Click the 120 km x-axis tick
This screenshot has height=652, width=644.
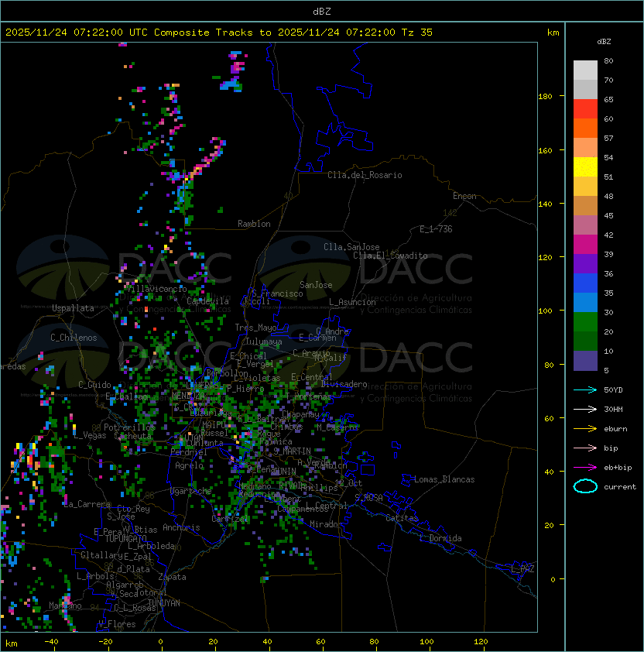480,642
